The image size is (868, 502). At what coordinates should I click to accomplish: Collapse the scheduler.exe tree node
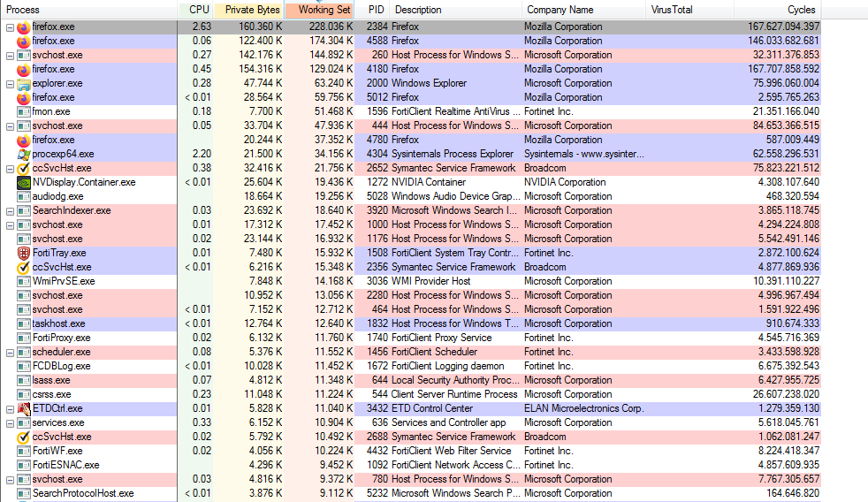pos(10,353)
